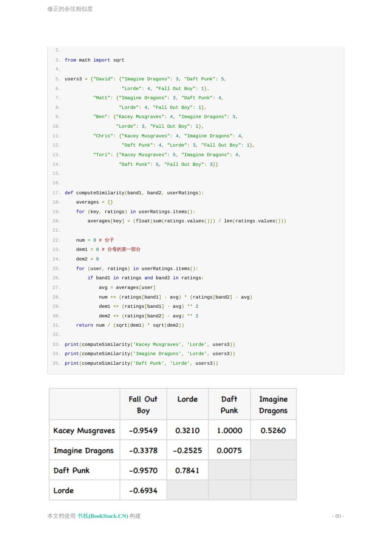The image size is (392, 554).
Task: Click the 'from math import sqrt' line
Action: coord(95,60)
